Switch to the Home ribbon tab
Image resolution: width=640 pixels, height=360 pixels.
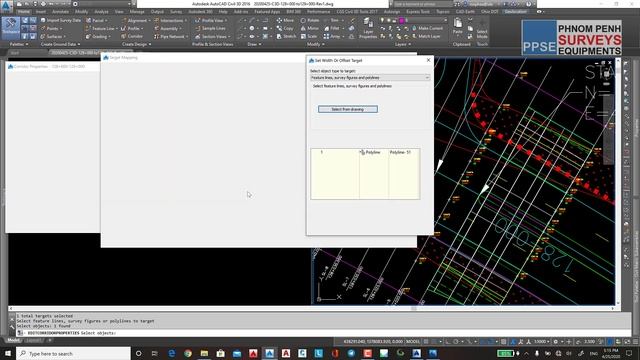pyautogui.click(x=24, y=12)
